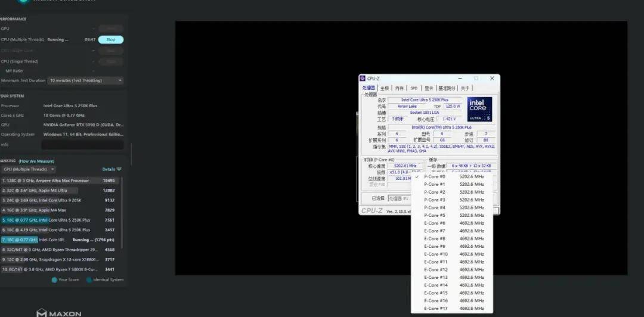Open the Minimum Test Duration dropdown
This screenshot has height=317, width=644.
pos(85,80)
